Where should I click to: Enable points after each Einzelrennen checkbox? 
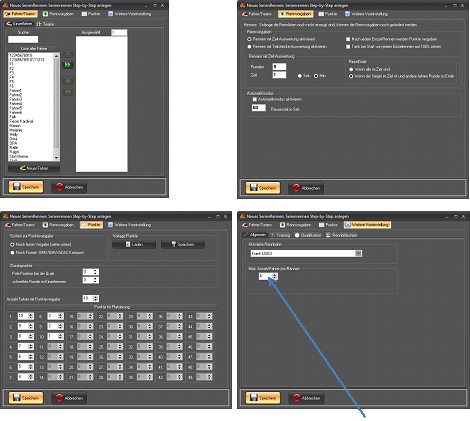pyautogui.click(x=348, y=39)
